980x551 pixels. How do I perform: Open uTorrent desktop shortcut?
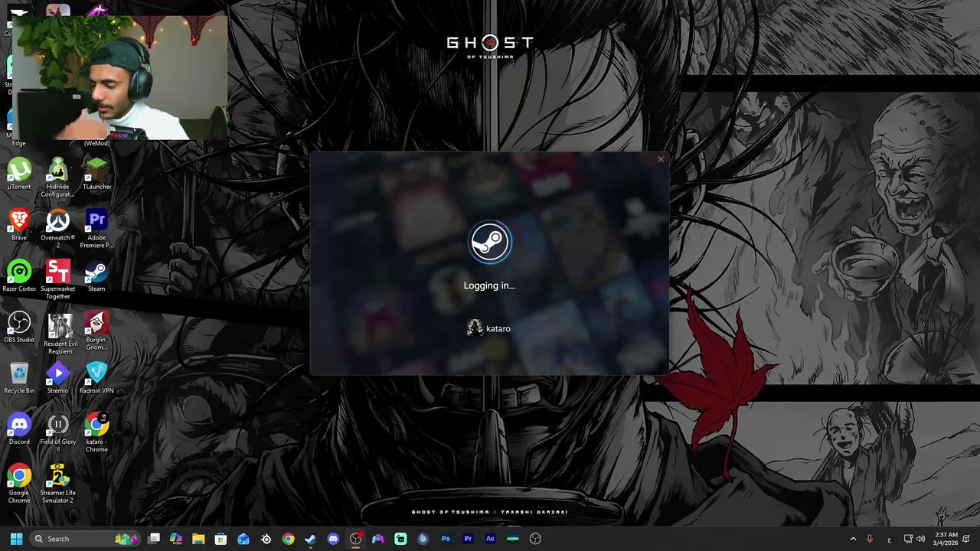click(x=19, y=174)
